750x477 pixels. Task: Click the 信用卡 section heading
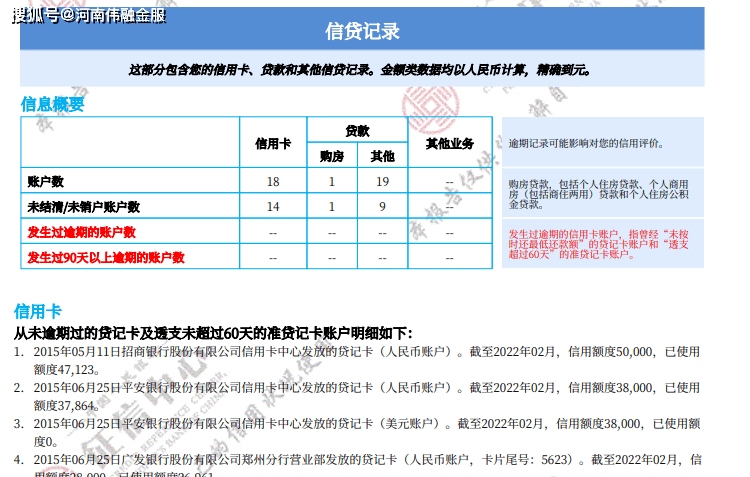click(38, 311)
